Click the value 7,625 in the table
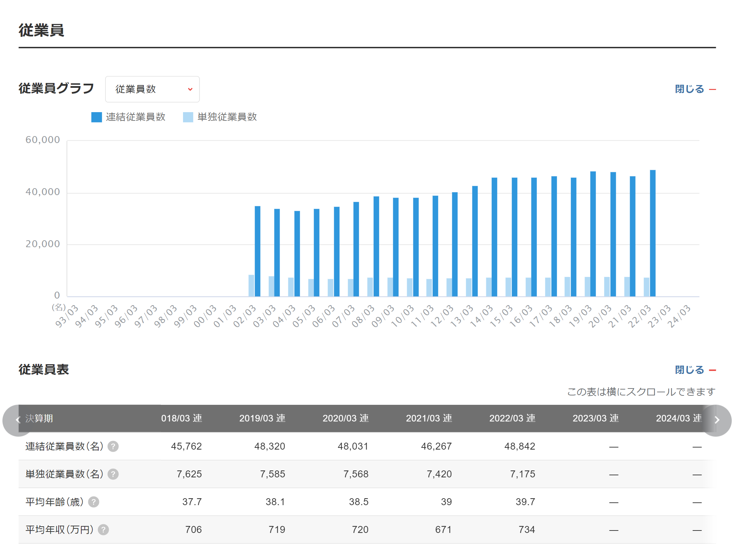The image size is (738, 560). [x=189, y=474]
